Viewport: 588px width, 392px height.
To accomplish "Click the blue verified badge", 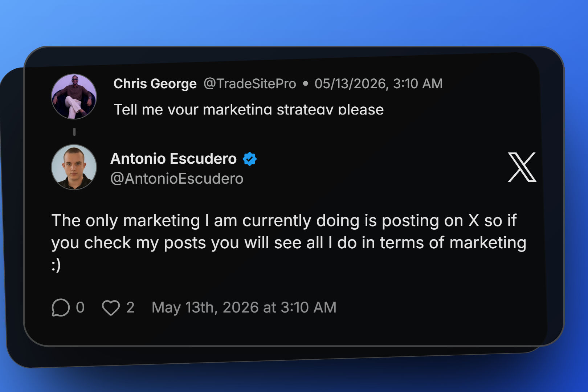I will point(250,159).
